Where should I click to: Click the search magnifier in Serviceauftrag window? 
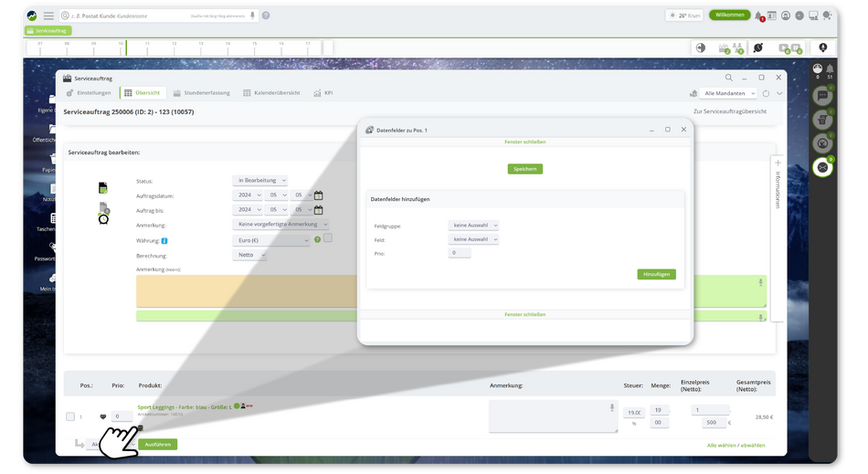pos(728,78)
